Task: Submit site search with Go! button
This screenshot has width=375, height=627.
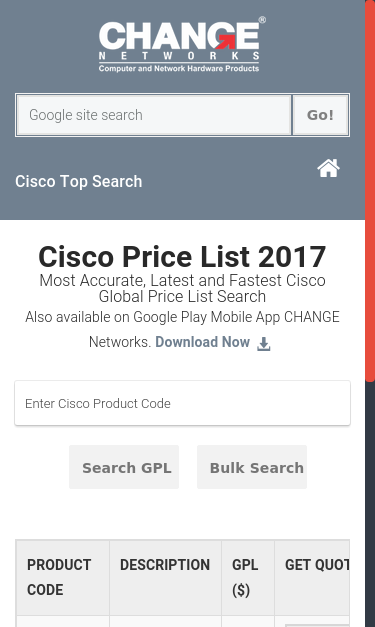Action: click(x=321, y=115)
